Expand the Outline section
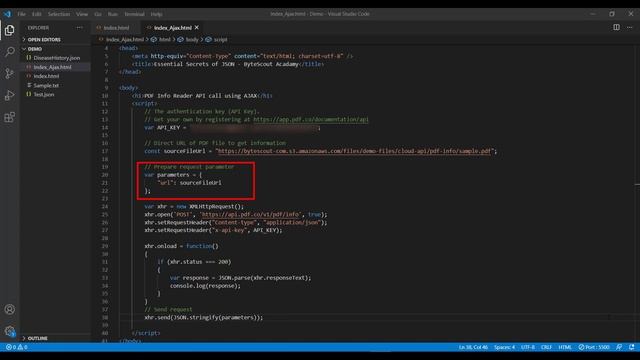The image size is (640, 360). [x=38, y=338]
